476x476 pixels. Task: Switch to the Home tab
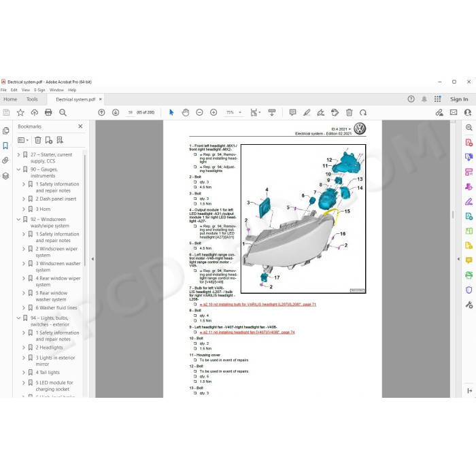(10, 99)
